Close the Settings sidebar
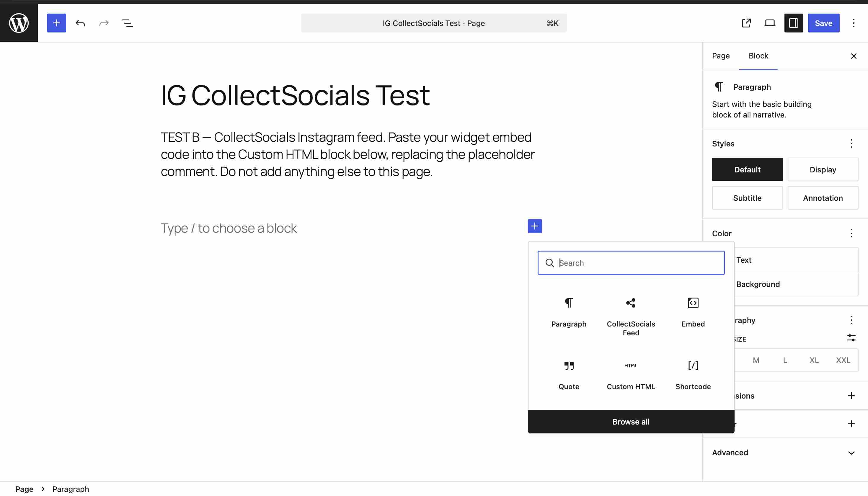 click(853, 56)
